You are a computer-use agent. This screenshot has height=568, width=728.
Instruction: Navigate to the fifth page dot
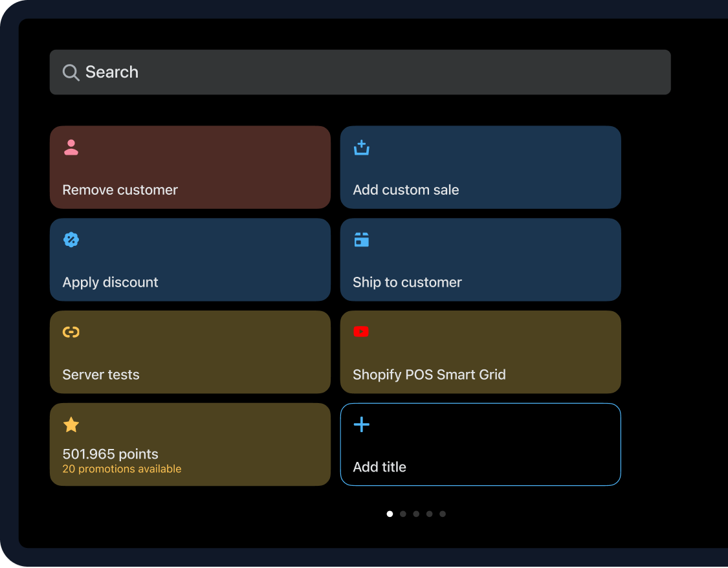point(443,514)
